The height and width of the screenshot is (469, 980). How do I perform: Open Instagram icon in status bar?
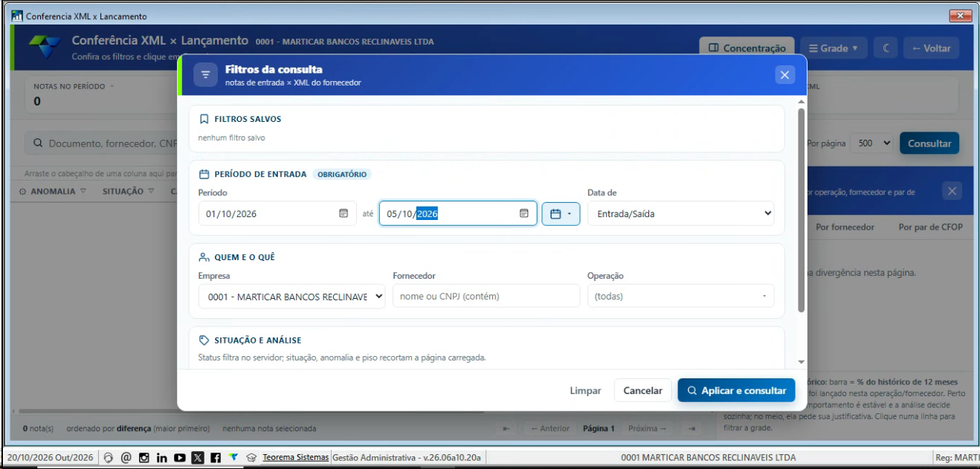pyautogui.click(x=144, y=458)
